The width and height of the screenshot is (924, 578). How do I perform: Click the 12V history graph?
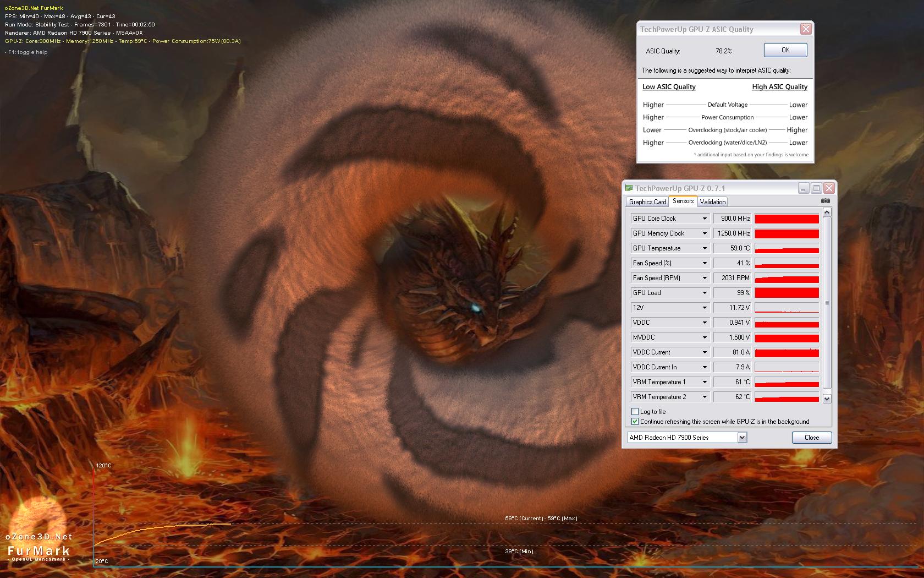(787, 308)
